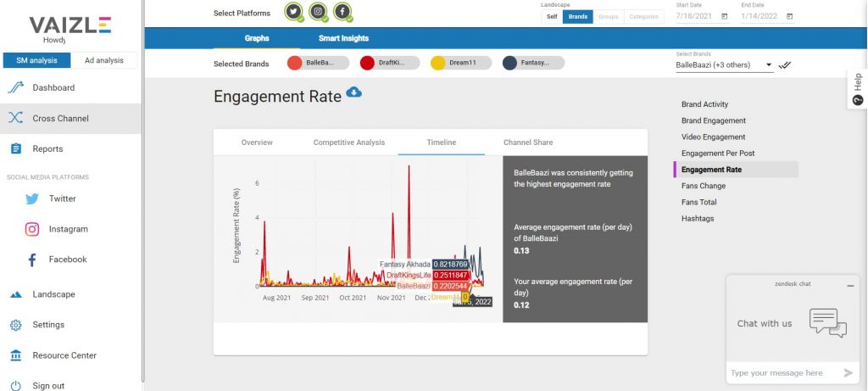
Task: Click the send message arrow in chat
Action: (848, 373)
